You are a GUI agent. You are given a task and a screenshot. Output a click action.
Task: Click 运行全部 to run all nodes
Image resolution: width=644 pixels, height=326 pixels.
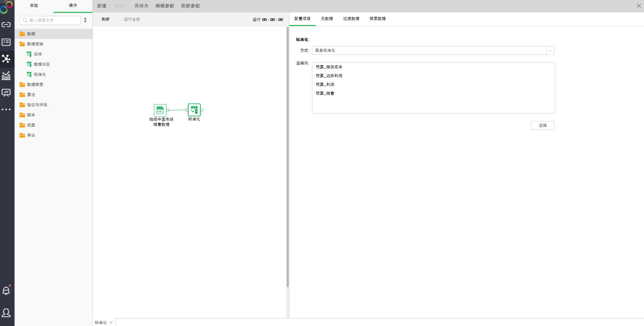pyautogui.click(x=132, y=19)
